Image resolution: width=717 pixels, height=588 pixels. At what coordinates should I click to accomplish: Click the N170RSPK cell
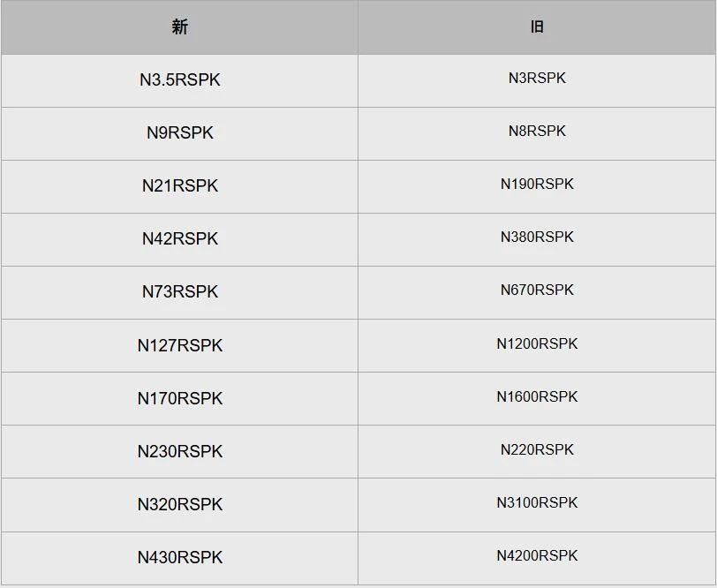(x=180, y=398)
